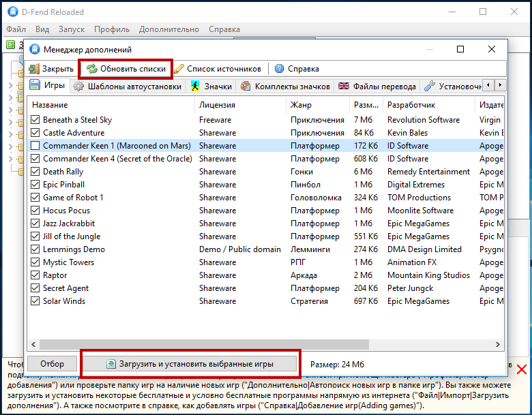Viewport: 532px width, 415px height.
Task: Sort by the Лицензия column header
Action: tap(241, 105)
